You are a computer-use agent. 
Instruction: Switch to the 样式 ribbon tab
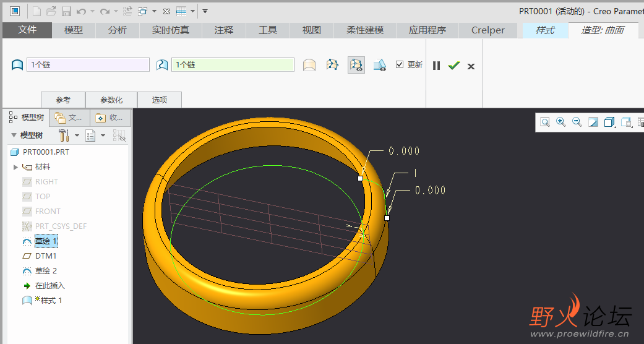[x=545, y=30]
